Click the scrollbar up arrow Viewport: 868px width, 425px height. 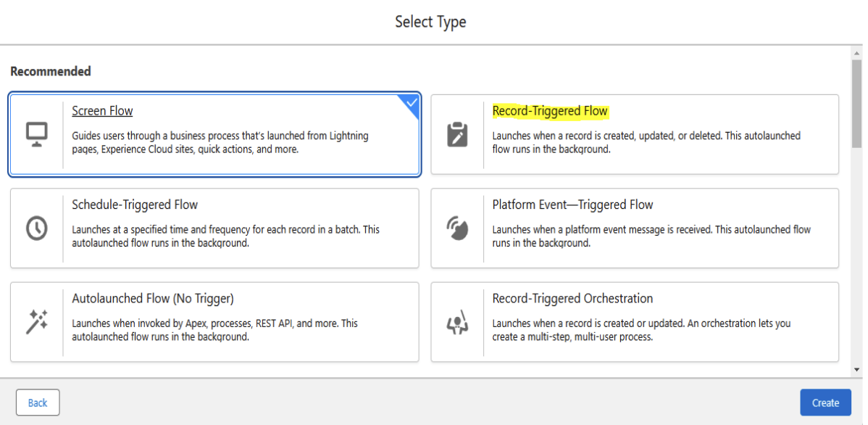(855, 52)
